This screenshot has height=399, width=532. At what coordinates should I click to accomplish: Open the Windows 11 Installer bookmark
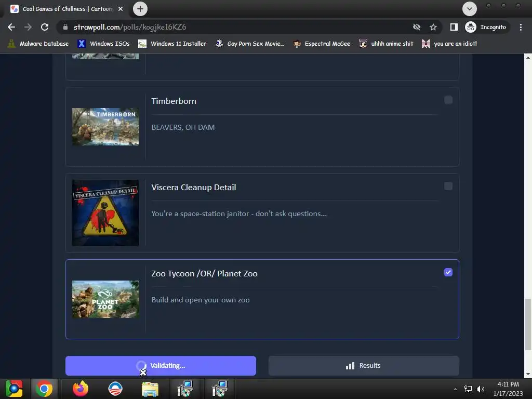[172, 44]
